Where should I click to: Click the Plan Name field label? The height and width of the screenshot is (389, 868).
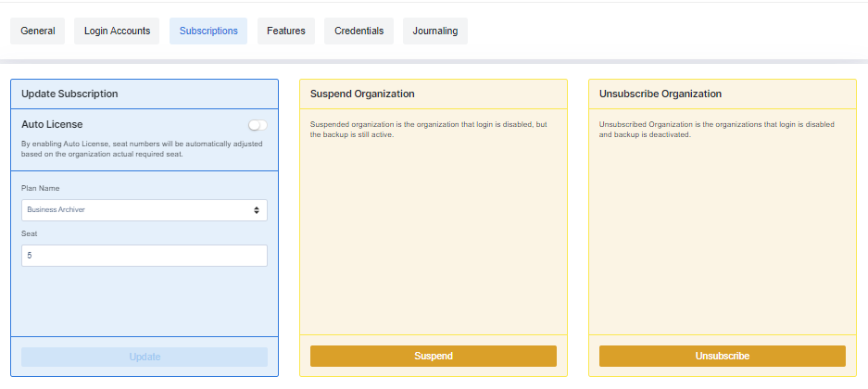coord(41,188)
